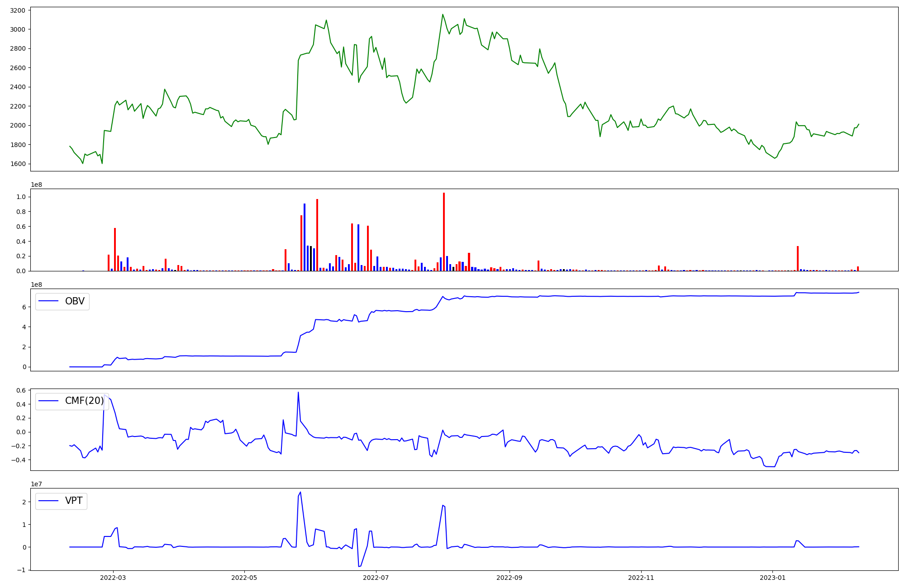Click the OBV legend label
This screenshot has width=905, height=588.
(75, 301)
